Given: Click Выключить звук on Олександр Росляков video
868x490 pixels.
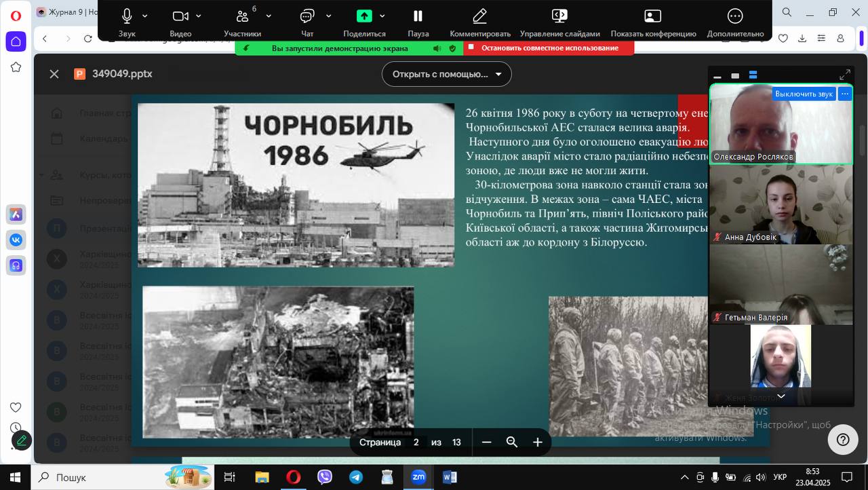Looking at the screenshot, I should 804,94.
